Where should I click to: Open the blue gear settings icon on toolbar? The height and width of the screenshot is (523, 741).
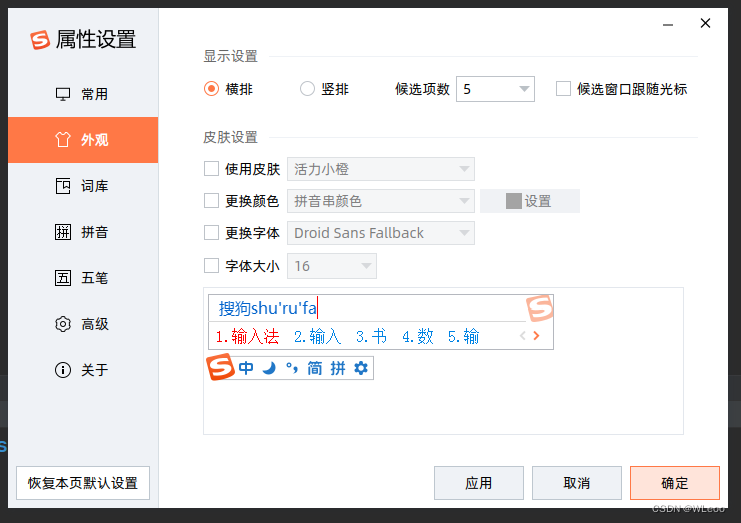point(361,368)
